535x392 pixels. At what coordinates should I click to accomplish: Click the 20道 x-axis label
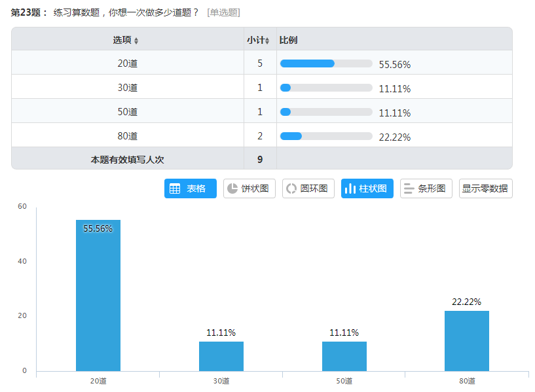98,381
